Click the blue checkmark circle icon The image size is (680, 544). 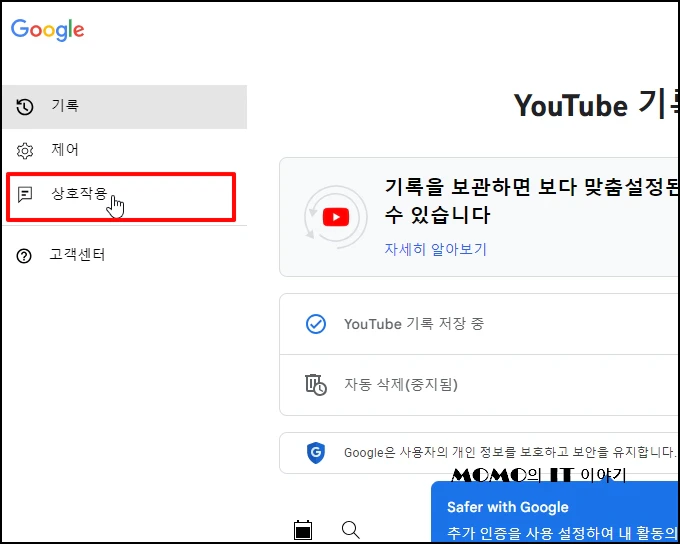pyautogui.click(x=316, y=324)
